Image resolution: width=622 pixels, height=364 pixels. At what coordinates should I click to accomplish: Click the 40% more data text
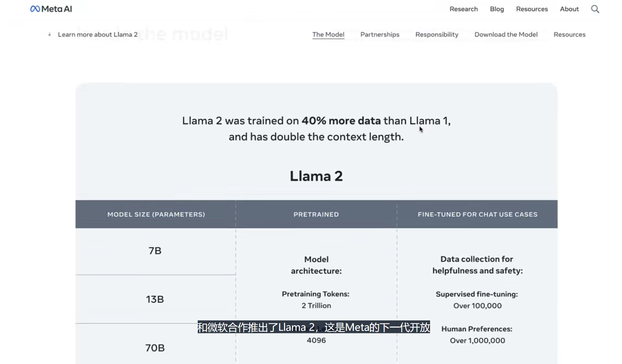[341, 121]
